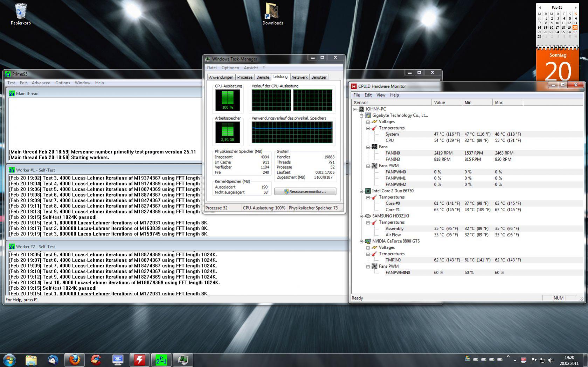Open Thunderbird from the taskbar
Image resolution: width=588 pixels, height=367 pixels.
[53, 360]
